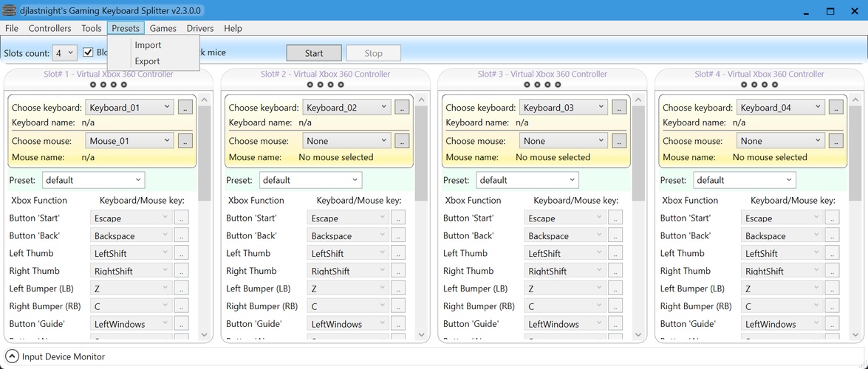Open the Controllers menu
This screenshot has height=369, width=868.
coord(49,28)
